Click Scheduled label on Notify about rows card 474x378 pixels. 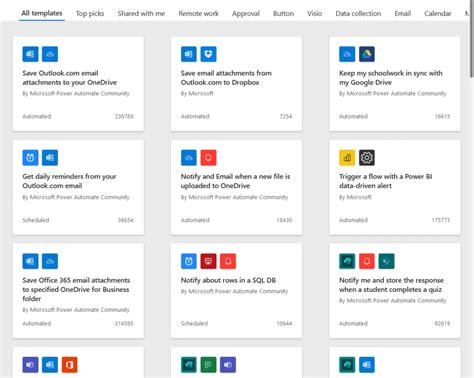pyautogui.click(x=194, y=323)
